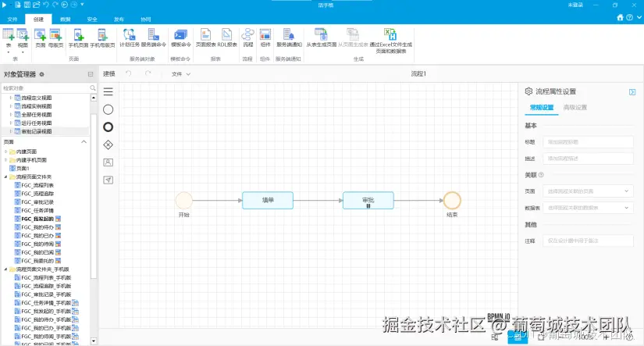Click the open folder icon in quick access bar
The width and height of the screenshot is (644, 346).
pyautogui.click(x=36, y=5)
